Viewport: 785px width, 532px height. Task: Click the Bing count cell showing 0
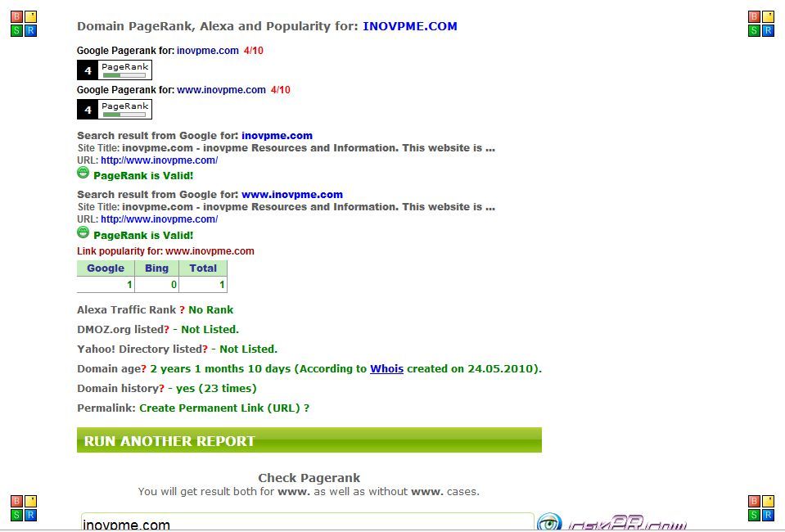(156, 285)
